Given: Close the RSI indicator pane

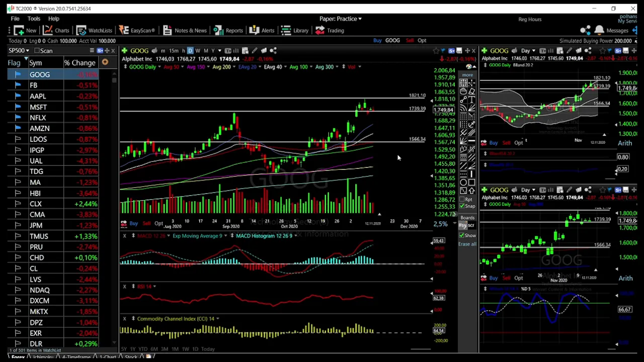Looking at the screenshot, I should coord(124,286).
